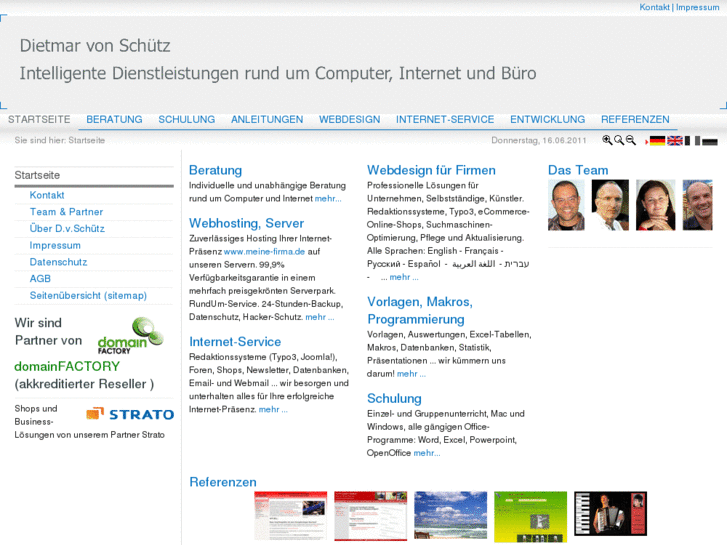Open the REFERENZEN menu item
Image resolution: width=727 pixels, height=545 pixels.
click(635, 119)
